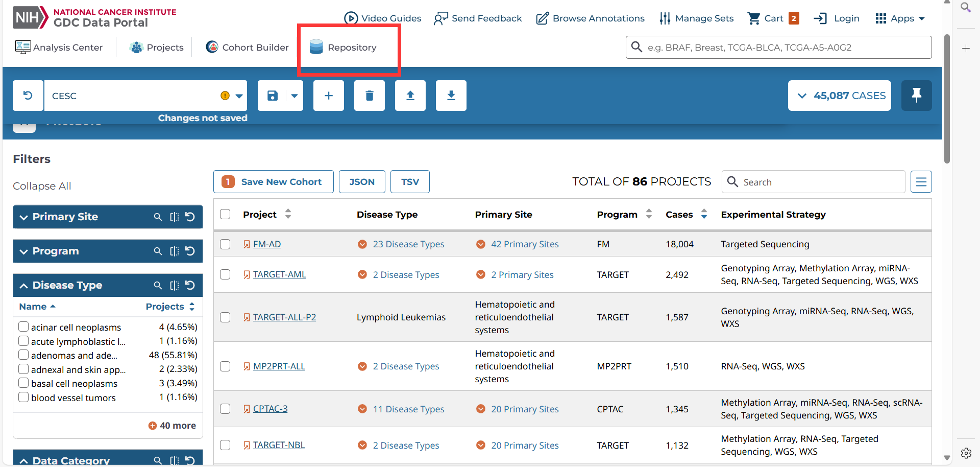Click Login link
This screenshot has width=980, height=467.
click(x=837, y=18)
